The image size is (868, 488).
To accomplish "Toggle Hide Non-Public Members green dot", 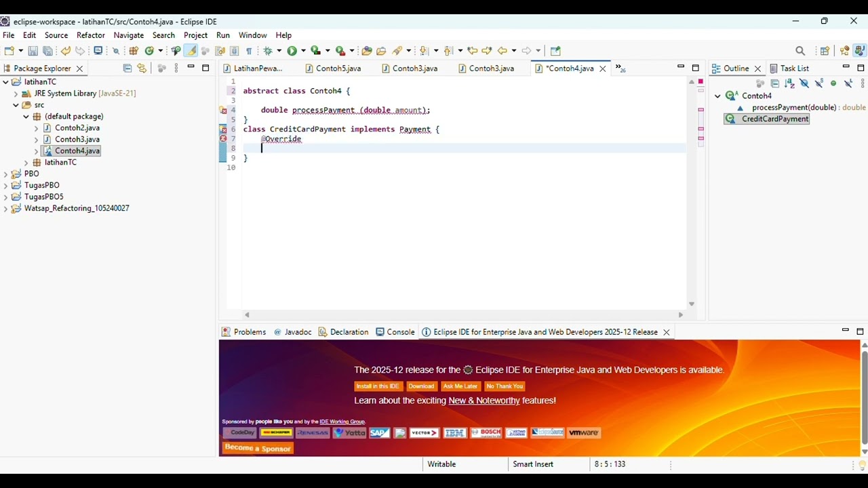I will tap(833, 83).
